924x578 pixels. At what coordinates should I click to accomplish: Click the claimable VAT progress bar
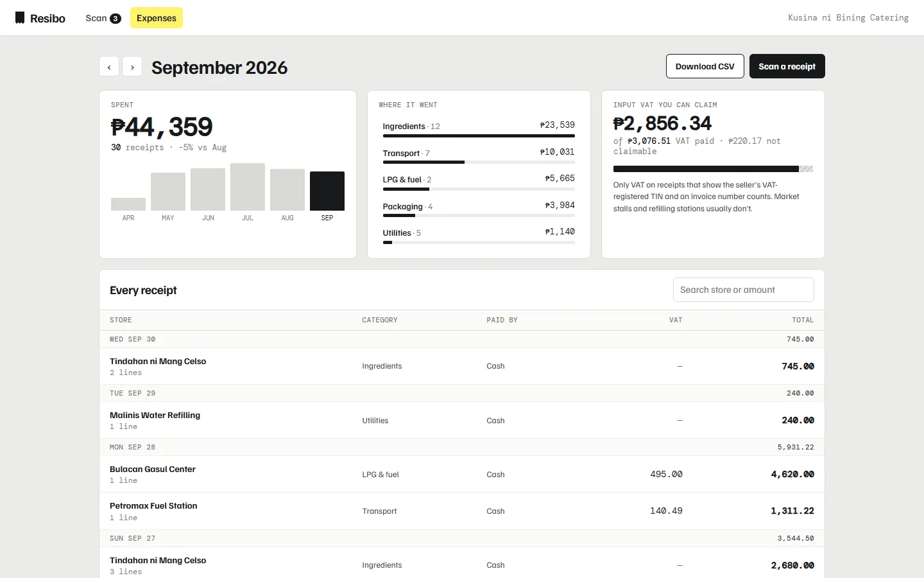713,169
